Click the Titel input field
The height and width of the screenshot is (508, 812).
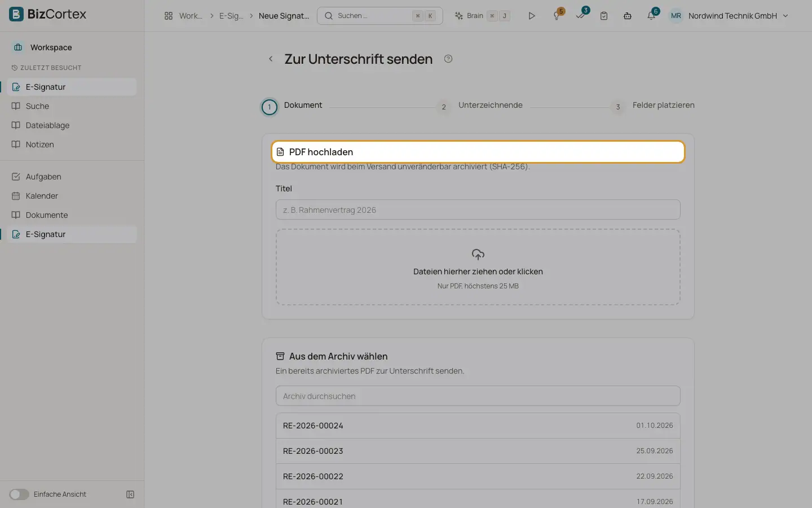[x=478, y=209]
